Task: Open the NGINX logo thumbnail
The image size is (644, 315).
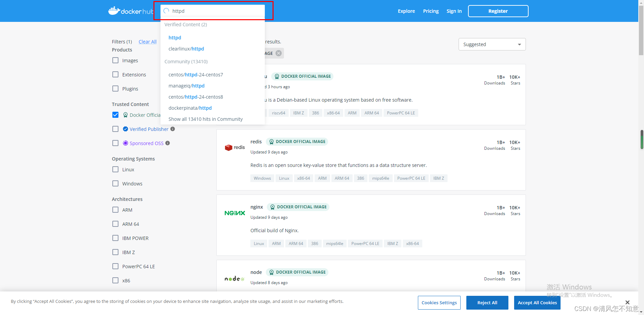Action: 235,213
